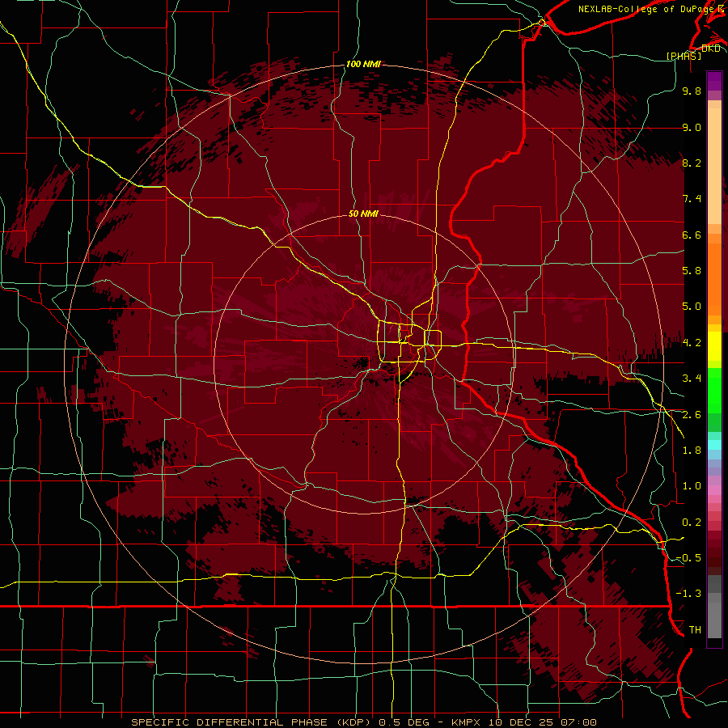Click the '9.8' value on the color scale
This screenshot has height=728, width=728.
(x=692, y=91)
